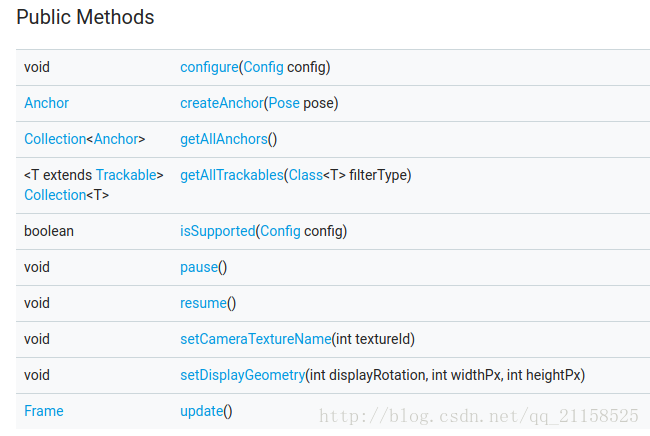Open the getAllTrackables method link
650x436 pixels.
click(x=232, y=175)
